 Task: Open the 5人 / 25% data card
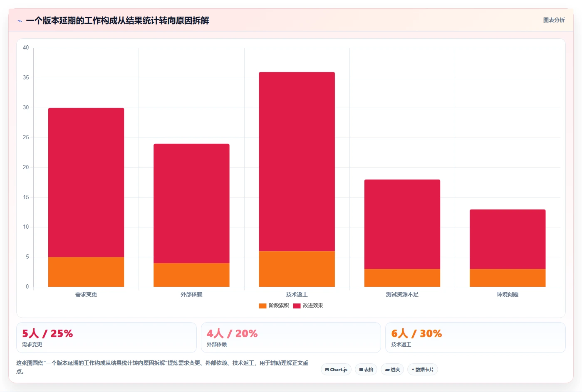coord(106,338)
